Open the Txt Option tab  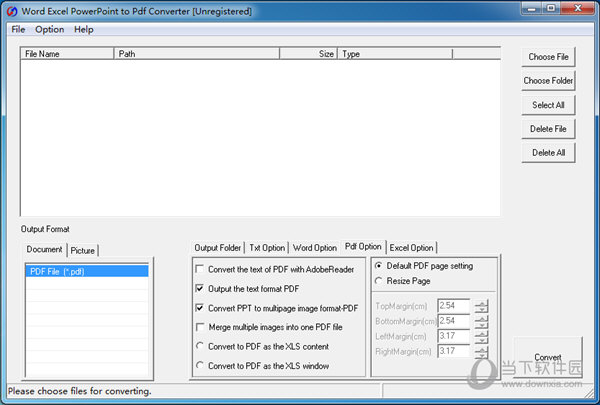[x=267, y=248]
